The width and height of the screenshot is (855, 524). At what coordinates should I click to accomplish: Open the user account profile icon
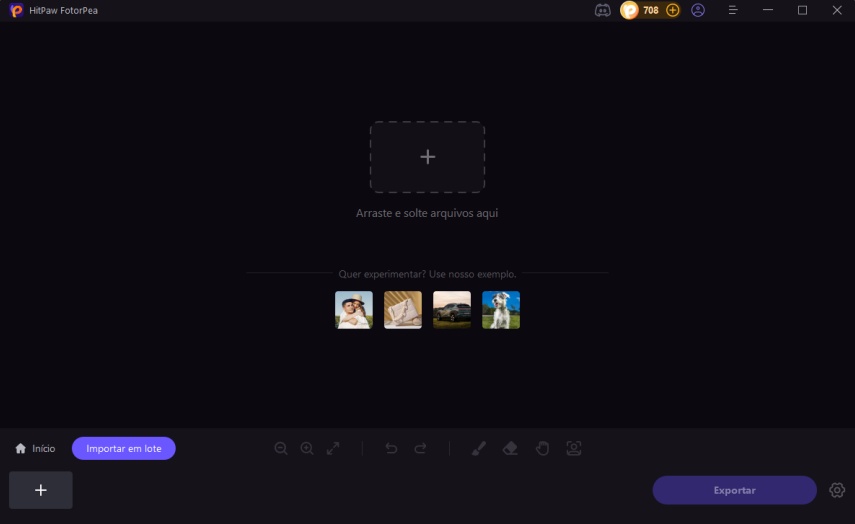698,10
